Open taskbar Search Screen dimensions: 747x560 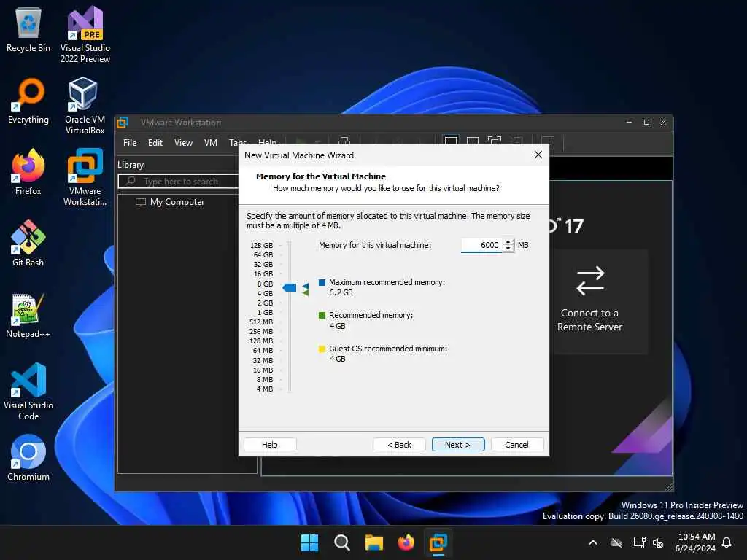pyautogui.click(x=341, y=542)
